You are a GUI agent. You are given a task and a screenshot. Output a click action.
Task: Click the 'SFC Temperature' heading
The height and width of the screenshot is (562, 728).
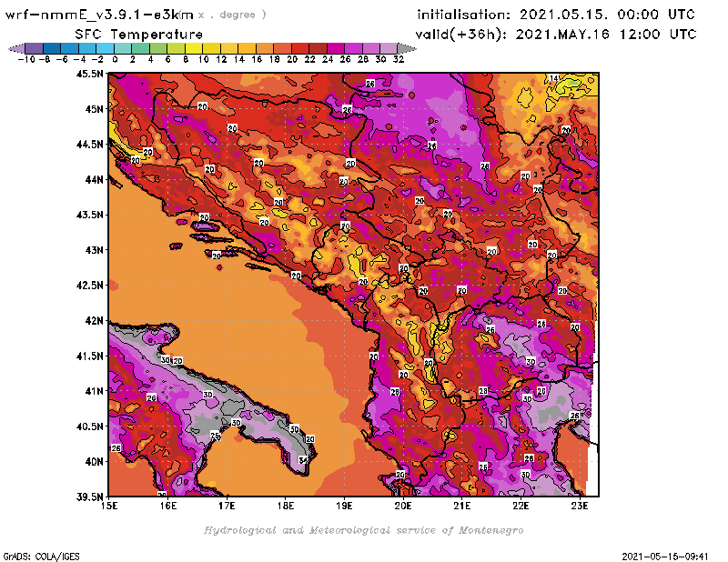pos(139,35)
